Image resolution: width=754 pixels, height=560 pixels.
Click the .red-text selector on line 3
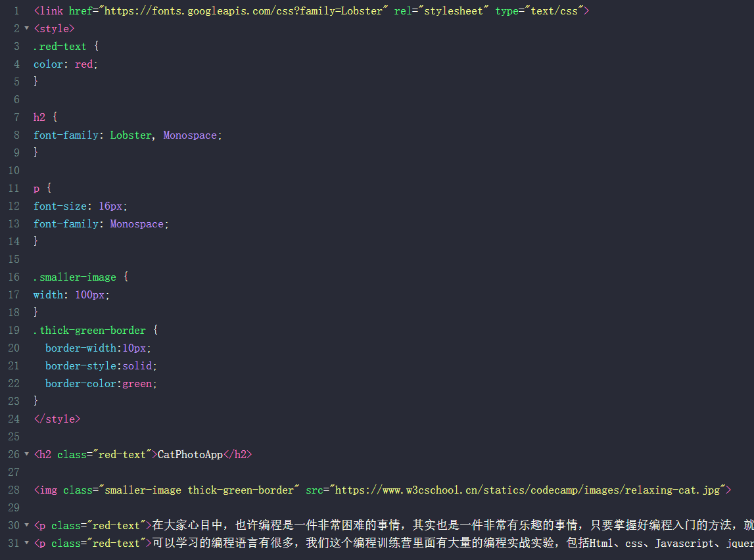click(x=60, y=46)
